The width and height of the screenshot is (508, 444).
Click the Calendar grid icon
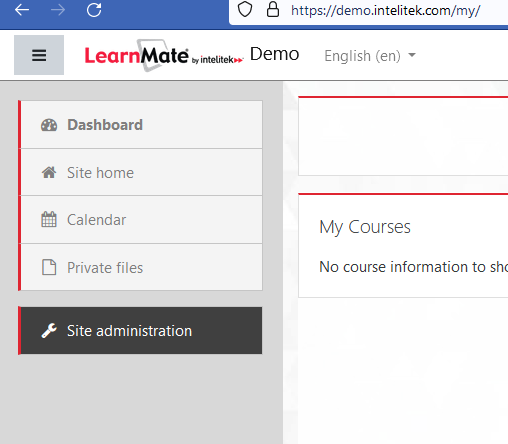coord(49,219)
